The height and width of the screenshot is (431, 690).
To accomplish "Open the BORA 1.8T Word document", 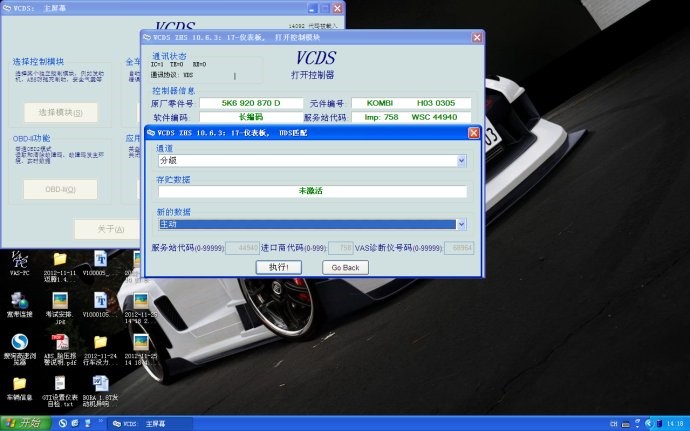I will pyautogui.click(x=100, y=390).
